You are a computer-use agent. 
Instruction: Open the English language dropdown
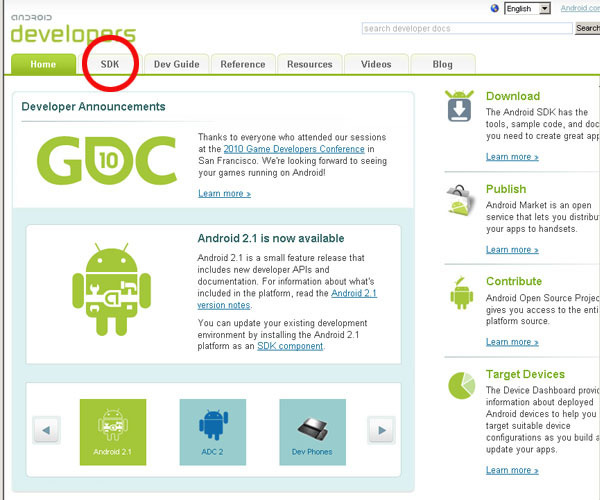point(527,8)
